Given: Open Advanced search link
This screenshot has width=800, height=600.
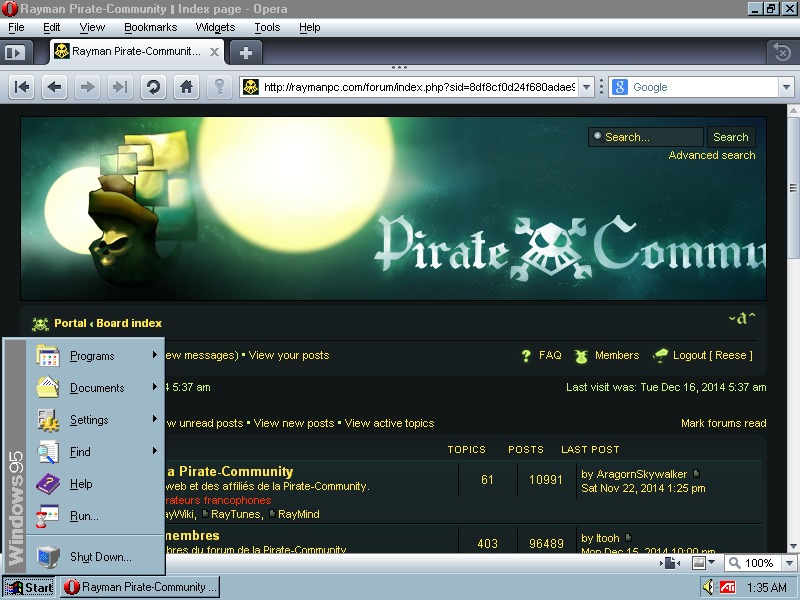Looking at the screenshot, I should (x=712, y=155).
